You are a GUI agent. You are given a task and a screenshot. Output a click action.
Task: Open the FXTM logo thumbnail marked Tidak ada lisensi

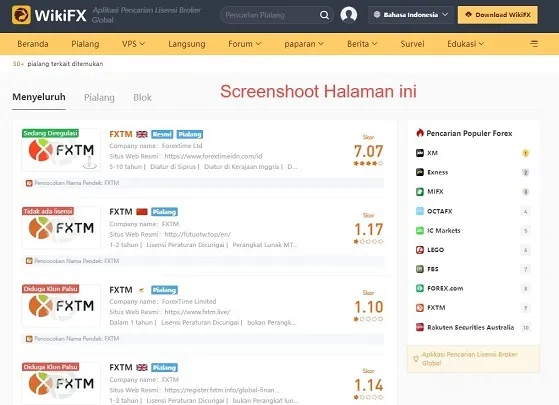coord(61,228)
